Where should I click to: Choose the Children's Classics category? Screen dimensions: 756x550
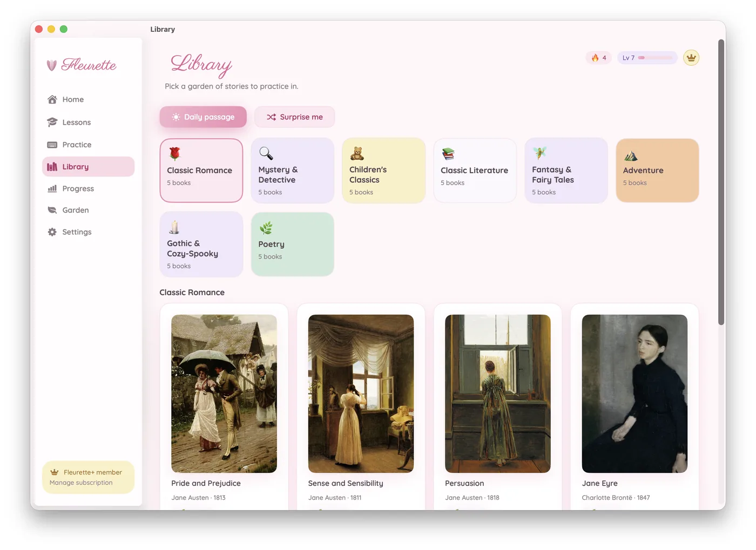383,171
